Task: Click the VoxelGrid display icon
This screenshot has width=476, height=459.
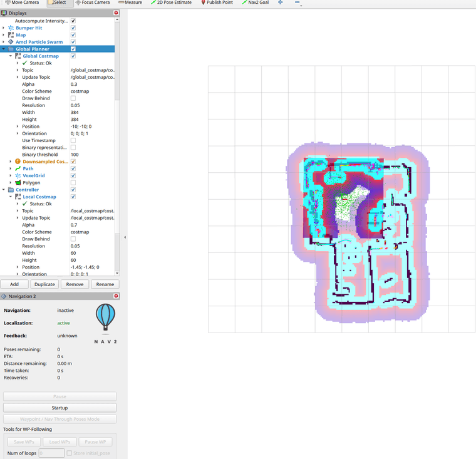Action: click(x=18, y=175)
